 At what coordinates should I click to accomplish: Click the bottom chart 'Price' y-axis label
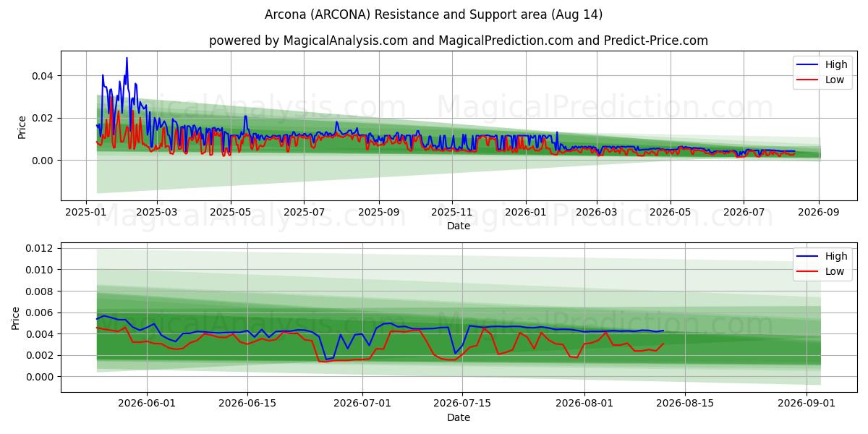[17, 318]
